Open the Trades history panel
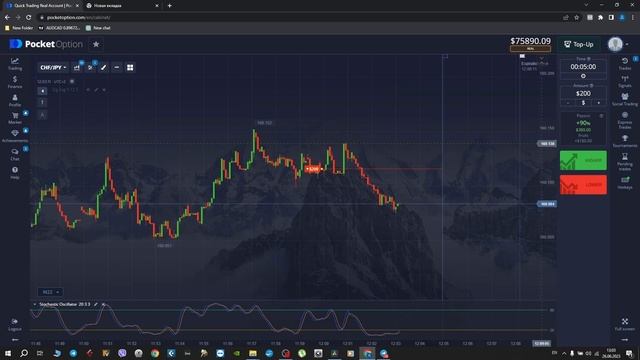Viewport: 640px width, 360px height. [624, 64]
